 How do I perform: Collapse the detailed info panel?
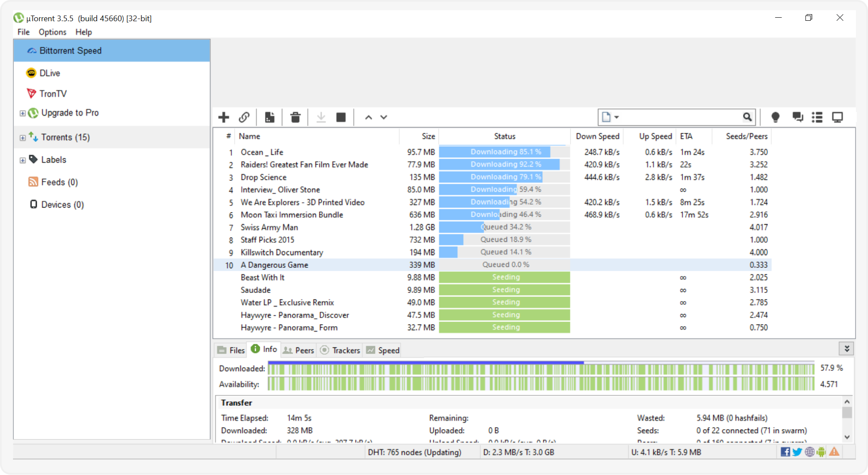pos(846,349)
